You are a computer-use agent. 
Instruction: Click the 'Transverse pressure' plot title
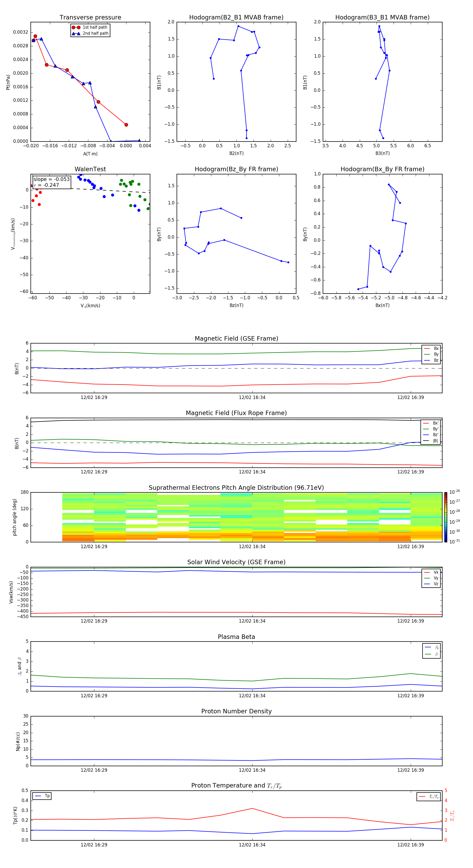90,18
